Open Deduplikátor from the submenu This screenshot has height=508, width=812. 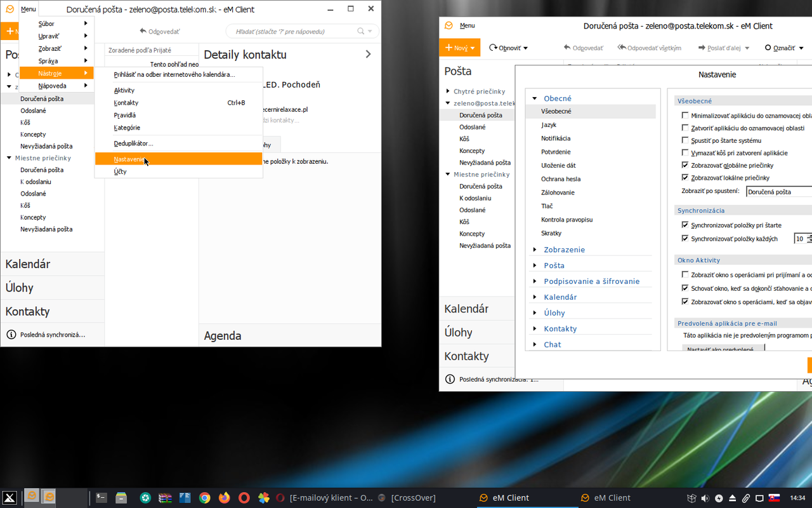(178, 144)
